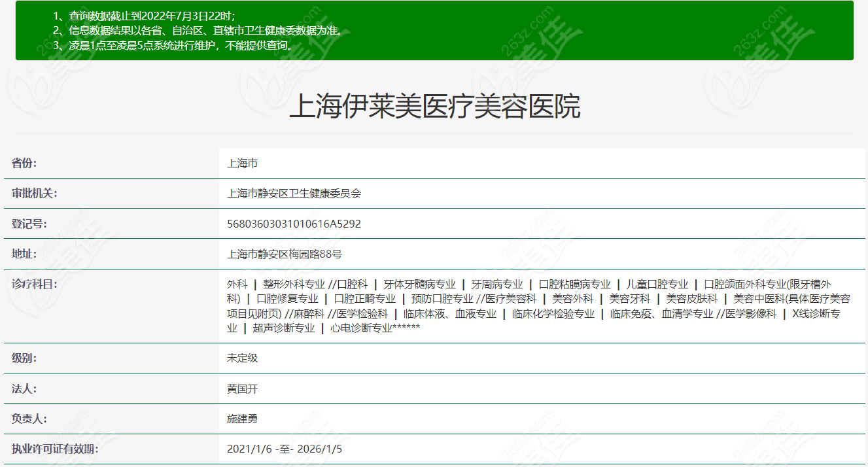Select the 级别 label
Screen dimensions: 868x467
[24, 358]
